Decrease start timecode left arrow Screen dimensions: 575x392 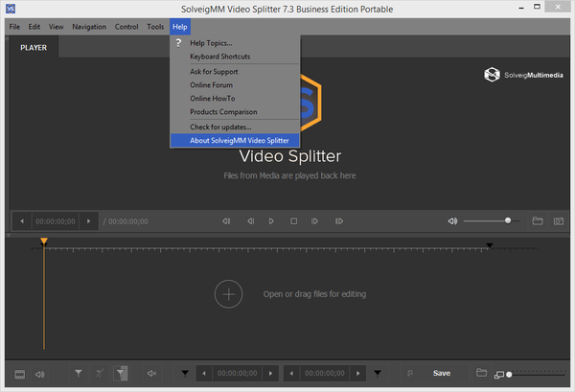coord(204,373)
